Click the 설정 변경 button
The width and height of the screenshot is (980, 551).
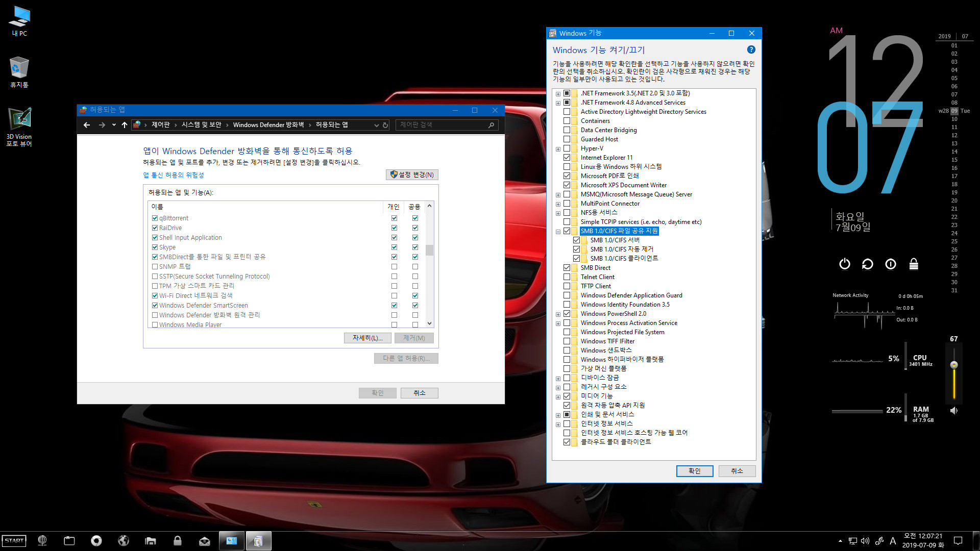tap(412, 174)
